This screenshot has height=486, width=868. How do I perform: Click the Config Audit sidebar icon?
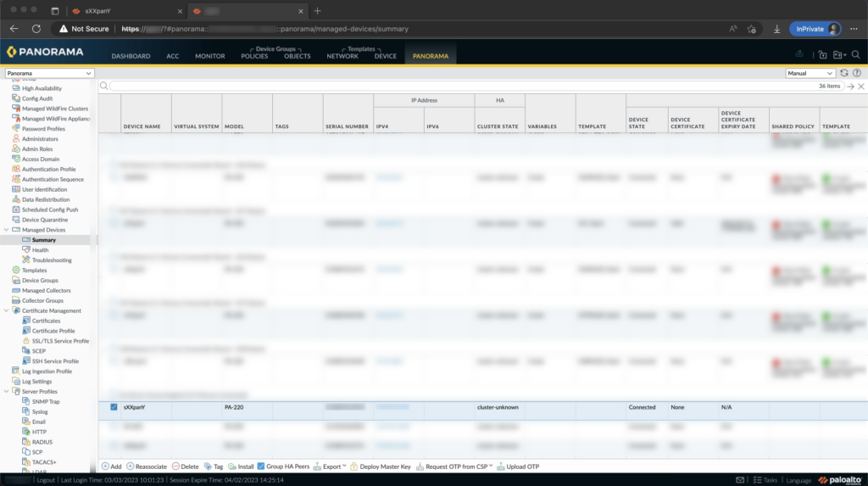[x=16, y=98]
